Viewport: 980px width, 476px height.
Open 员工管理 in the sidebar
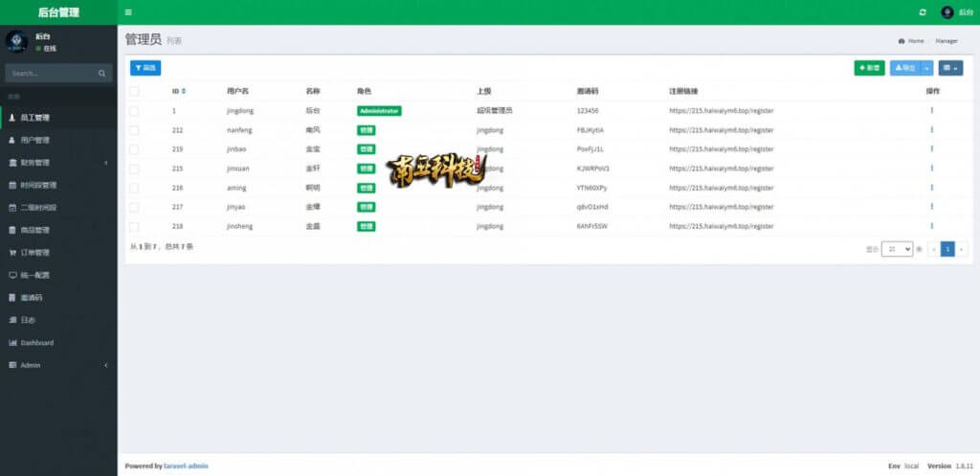pyautogui.click(x=58, y=118)
